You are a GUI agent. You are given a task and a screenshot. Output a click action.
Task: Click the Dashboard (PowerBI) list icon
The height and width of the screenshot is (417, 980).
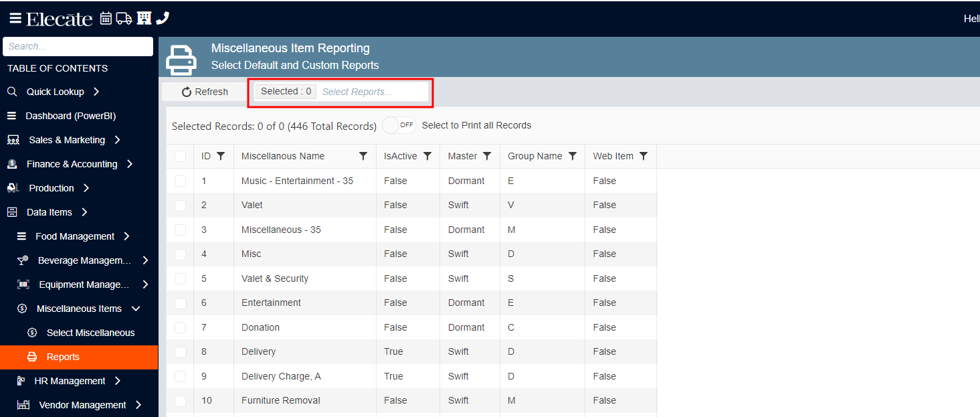[11, 116]
